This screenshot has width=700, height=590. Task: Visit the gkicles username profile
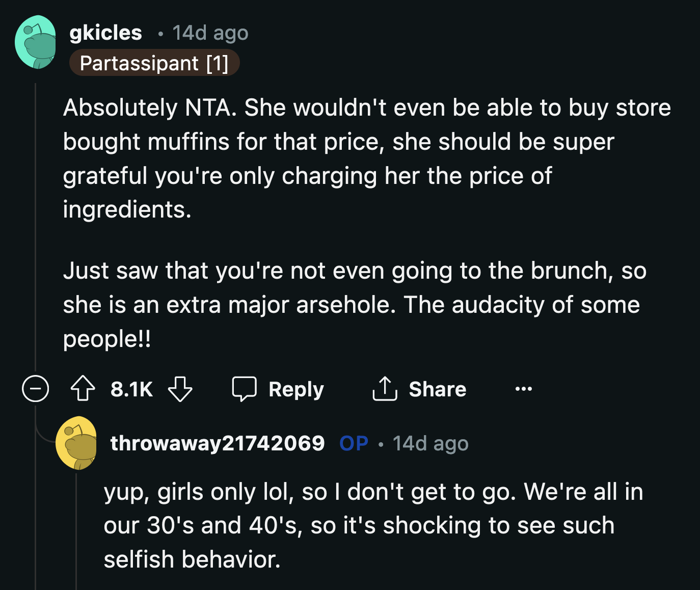[105, 33]
